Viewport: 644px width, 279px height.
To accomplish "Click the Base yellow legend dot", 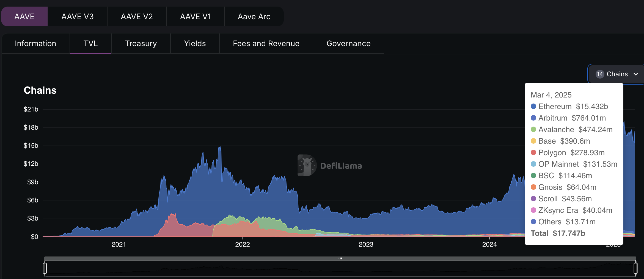I will coord(533,141).
